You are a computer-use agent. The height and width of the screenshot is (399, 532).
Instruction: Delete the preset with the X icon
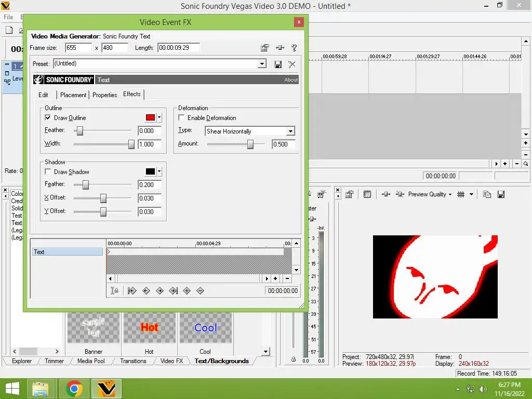pos(292,64)
